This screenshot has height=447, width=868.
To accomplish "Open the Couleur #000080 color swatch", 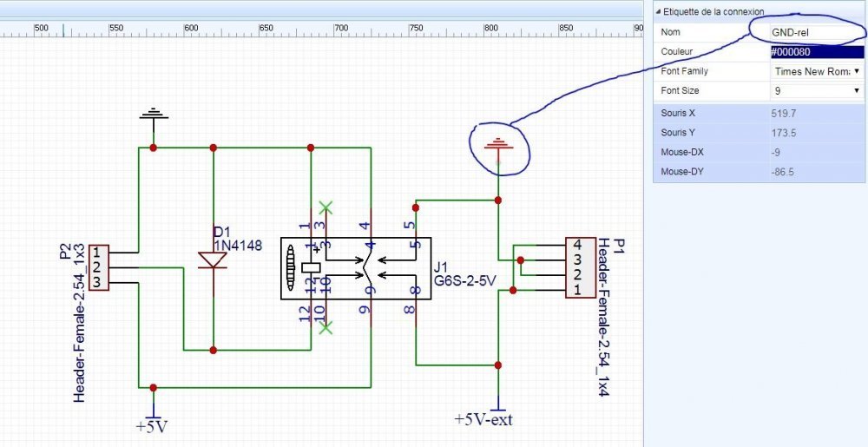I will tap(817, 52).
